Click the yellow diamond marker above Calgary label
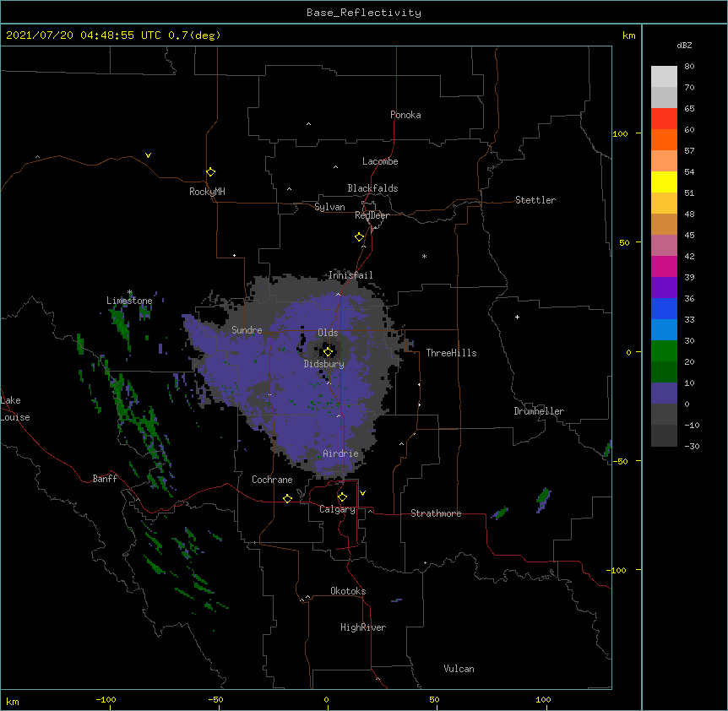The width and height of the screenshot is (728, 711). pos(342,497)
